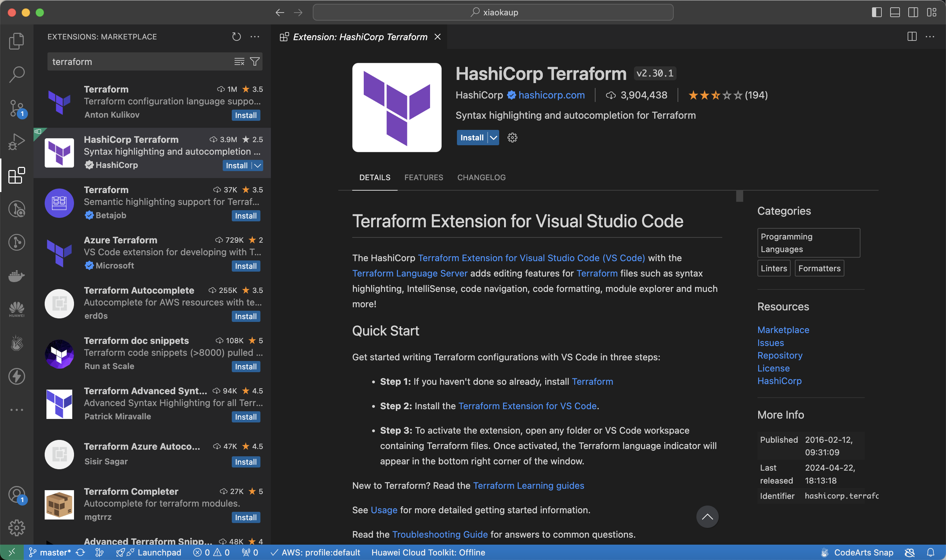
Task: Customize layout icon in title bar
Action: pyautogui.click(x=931, y=13)
